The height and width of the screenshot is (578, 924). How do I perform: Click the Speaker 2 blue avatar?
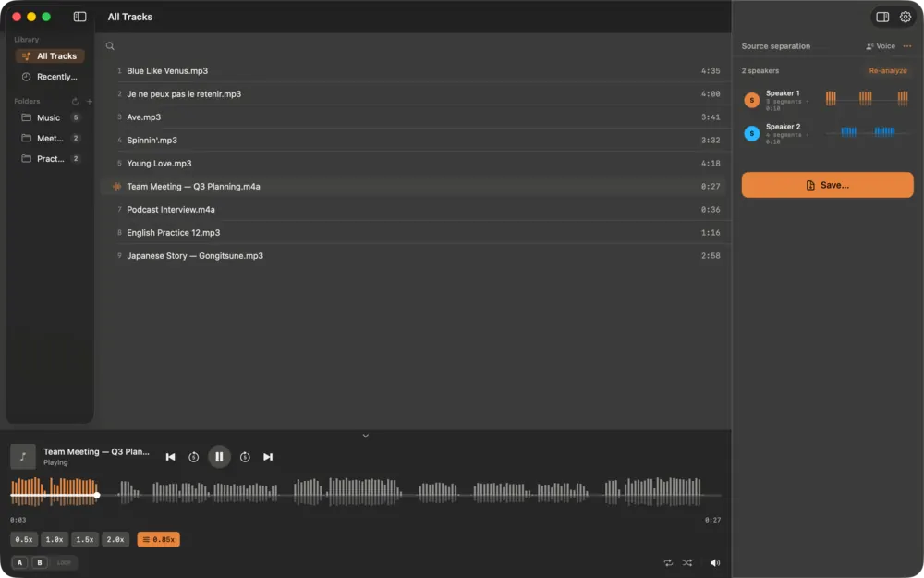(751, 133)
